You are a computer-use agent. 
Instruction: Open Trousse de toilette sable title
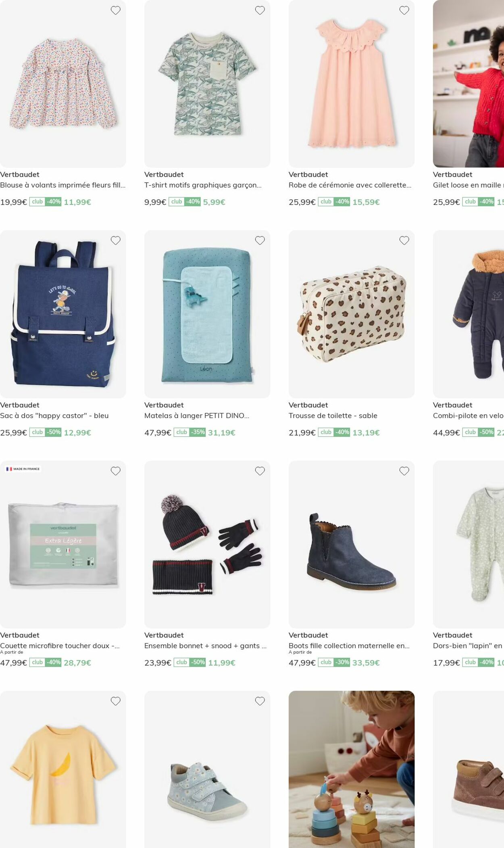click(333, 416)
